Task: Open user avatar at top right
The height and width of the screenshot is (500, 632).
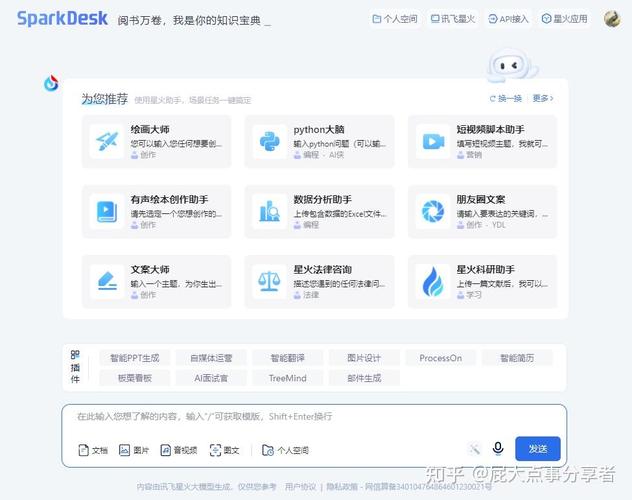Action: tap(612, 19)
